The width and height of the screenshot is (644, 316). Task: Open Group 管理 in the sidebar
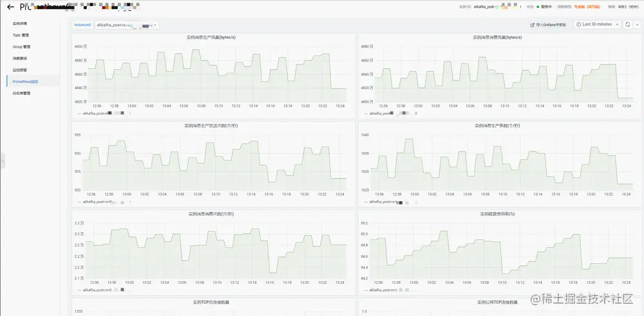coord(21,47)
